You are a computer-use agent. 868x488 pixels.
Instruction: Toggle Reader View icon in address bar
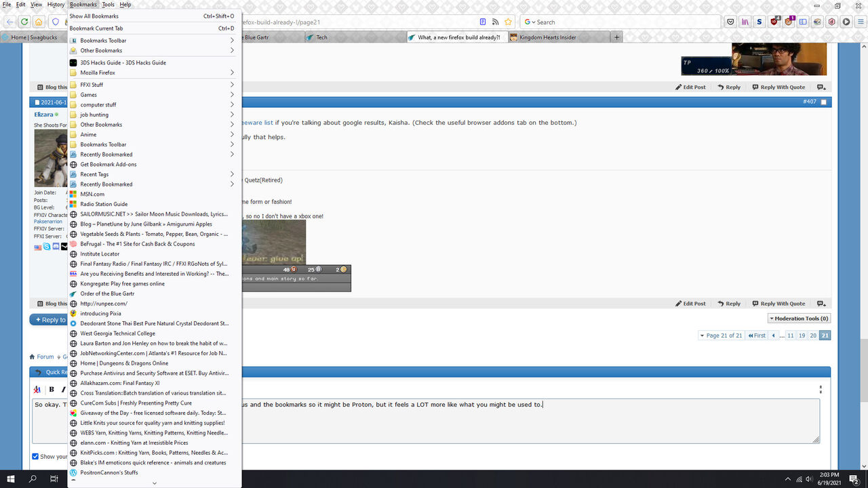tap(483, 22)
